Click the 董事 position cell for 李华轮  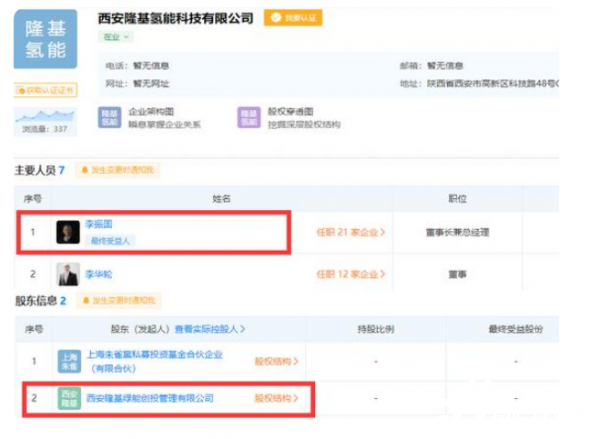tap(457, 274)
